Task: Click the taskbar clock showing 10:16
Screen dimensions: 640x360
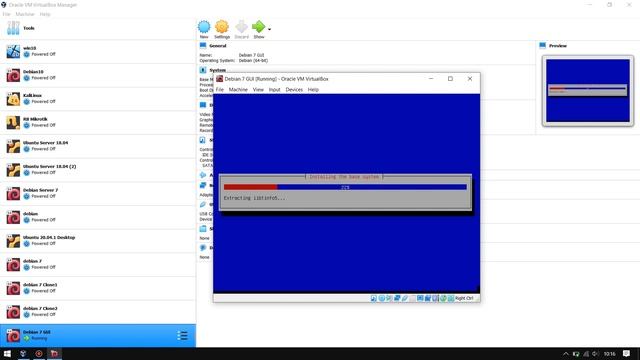Action: pos(609,354)
